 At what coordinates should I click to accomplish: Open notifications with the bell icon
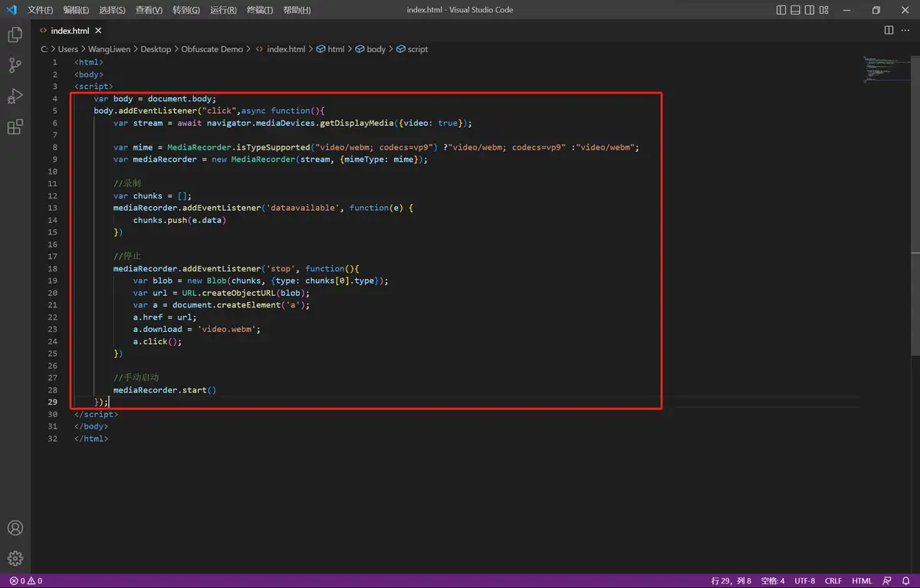click(x=905, y=581)
